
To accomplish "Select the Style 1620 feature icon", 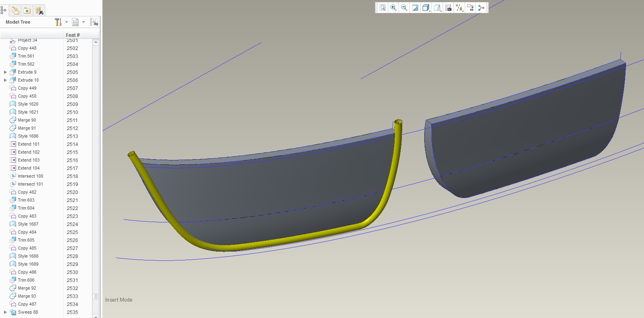I will pos(13,104).
